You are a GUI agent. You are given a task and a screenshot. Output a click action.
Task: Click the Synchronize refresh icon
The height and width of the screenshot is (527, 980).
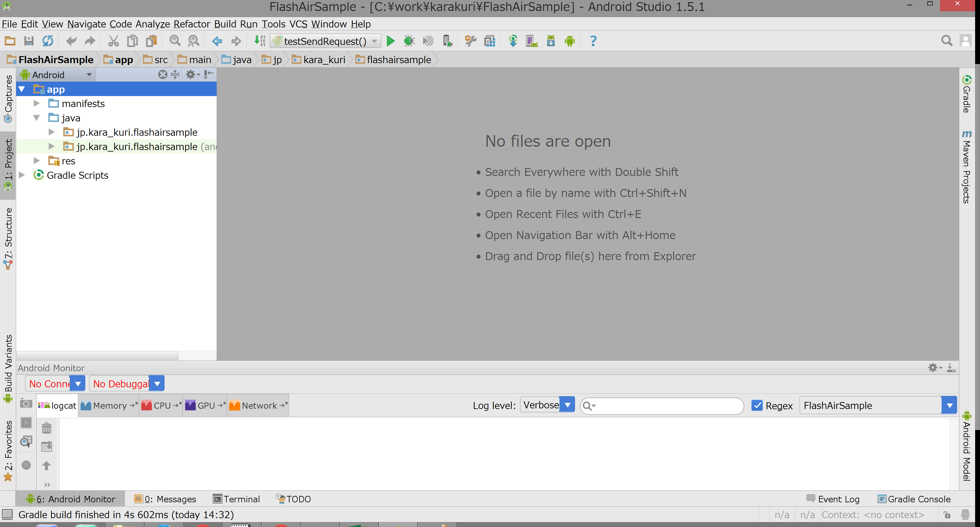(48, 41)
